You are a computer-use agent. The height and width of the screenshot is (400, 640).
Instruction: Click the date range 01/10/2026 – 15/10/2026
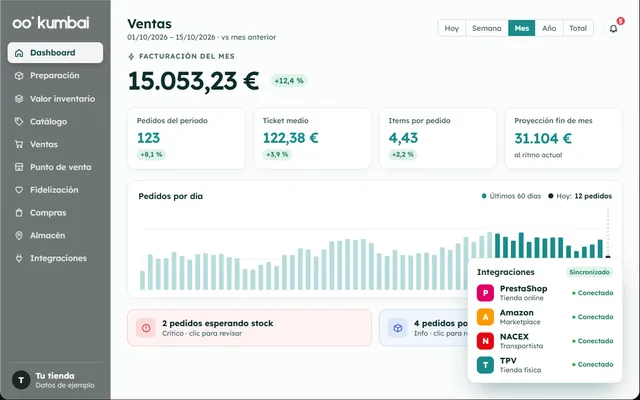[171, 37]
